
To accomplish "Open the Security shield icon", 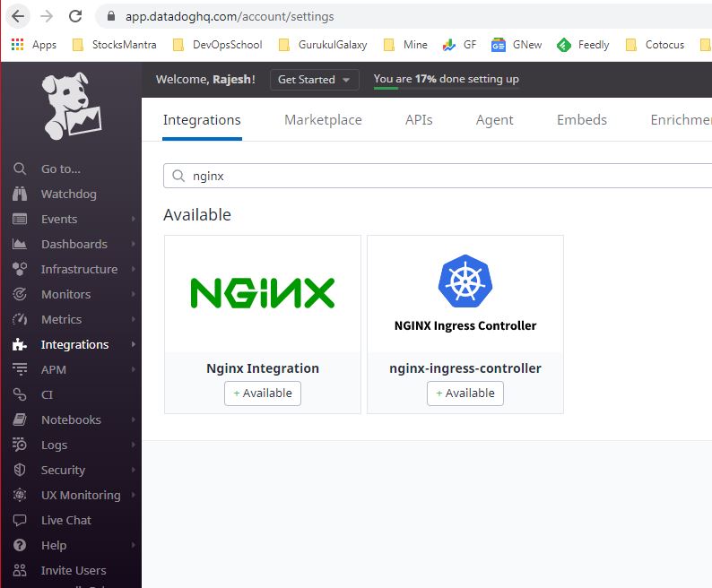I will click(21, 470).
